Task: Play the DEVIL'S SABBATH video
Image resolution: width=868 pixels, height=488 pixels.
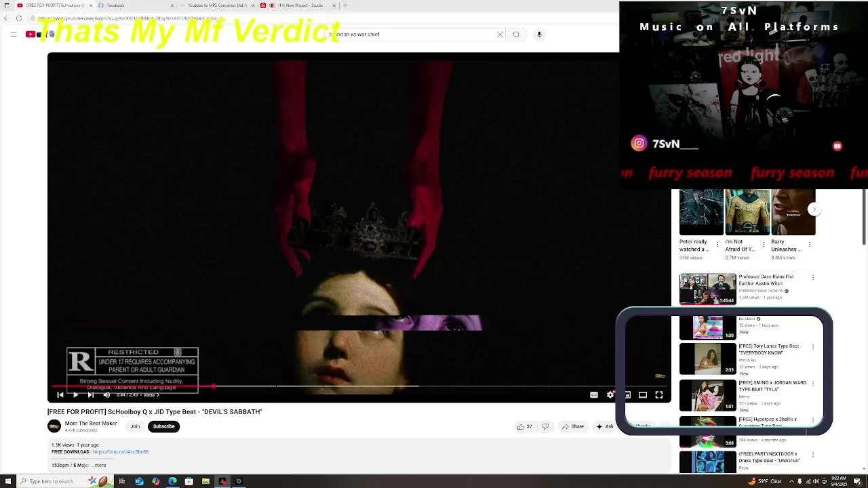Action: 75,394
